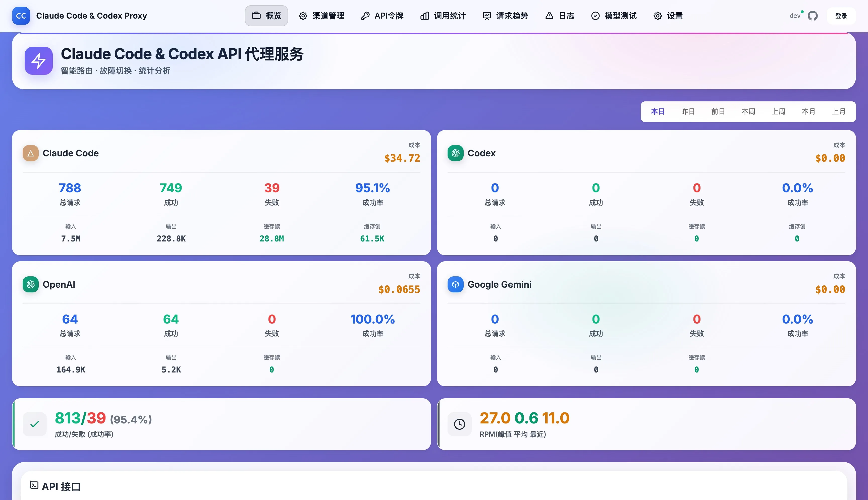Open 模型测试 model testing

[614, 16]
